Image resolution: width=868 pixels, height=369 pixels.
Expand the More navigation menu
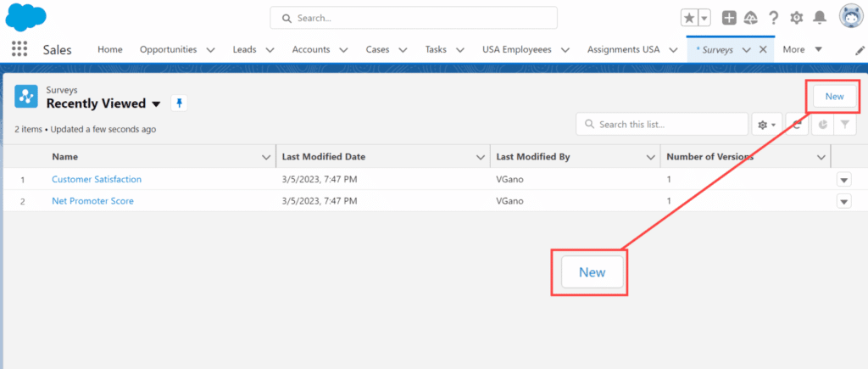click(802, 49)
